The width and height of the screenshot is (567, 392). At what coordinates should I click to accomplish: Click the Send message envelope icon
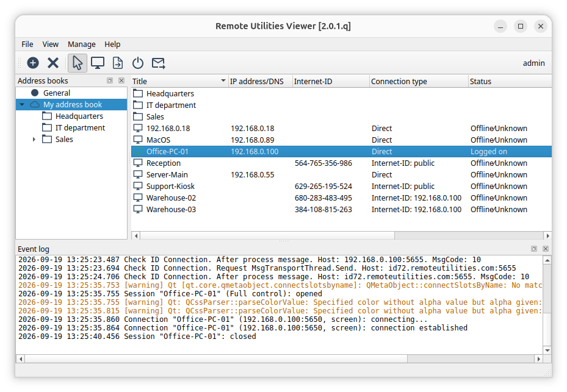tap(159, 63)
